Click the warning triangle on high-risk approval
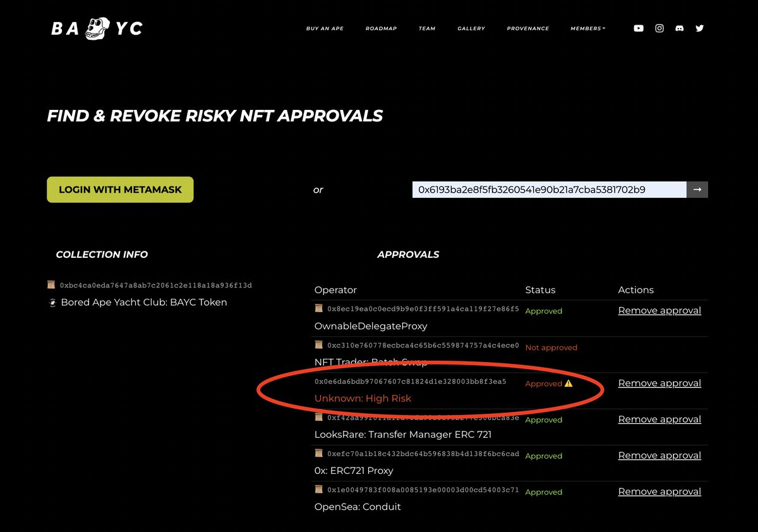Image resolution: width=758 pixels, height=532 pixels. coord(568,384)
